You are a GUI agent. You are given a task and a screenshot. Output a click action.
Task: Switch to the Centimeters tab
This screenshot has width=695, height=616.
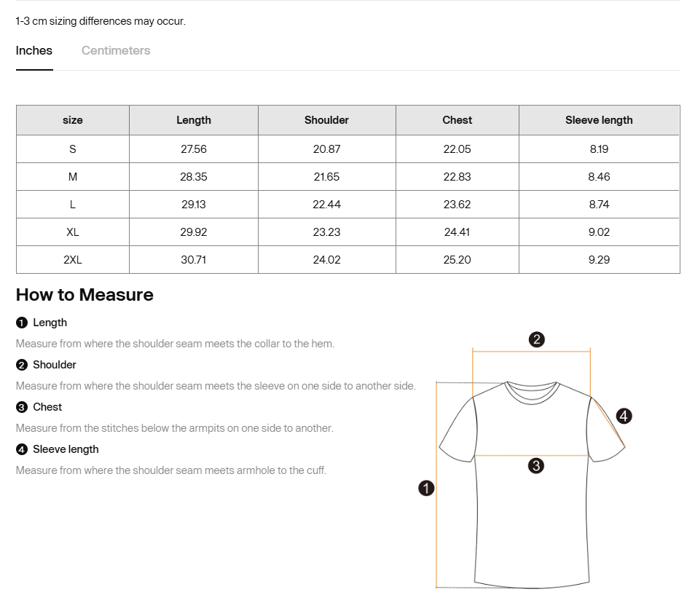tap(116, 50)
